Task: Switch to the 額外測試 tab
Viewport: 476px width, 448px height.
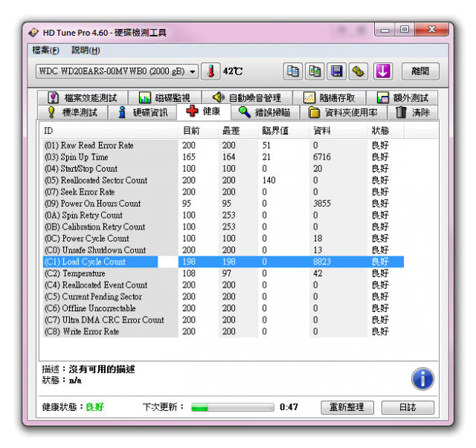Action: coord(402,97)
